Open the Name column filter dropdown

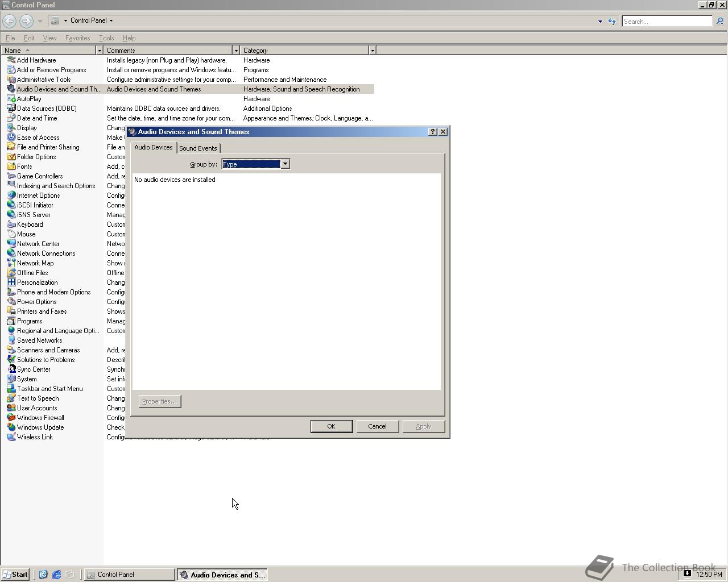100,51
